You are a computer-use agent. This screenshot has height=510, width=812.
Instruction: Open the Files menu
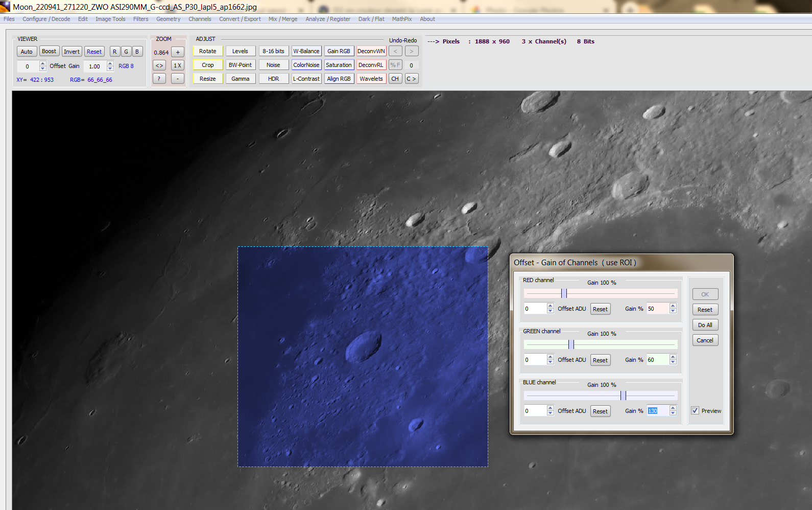pos(9,19)
